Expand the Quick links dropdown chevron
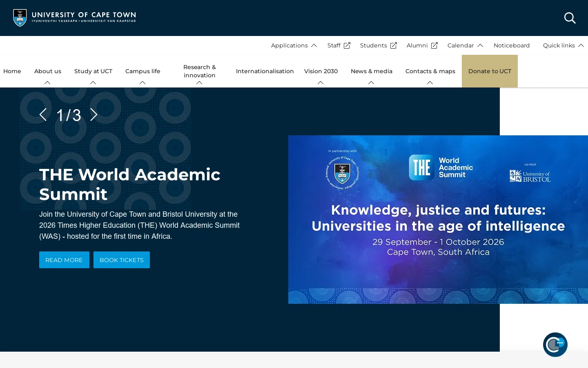588x368 pixels. click(x=581, y=45)
